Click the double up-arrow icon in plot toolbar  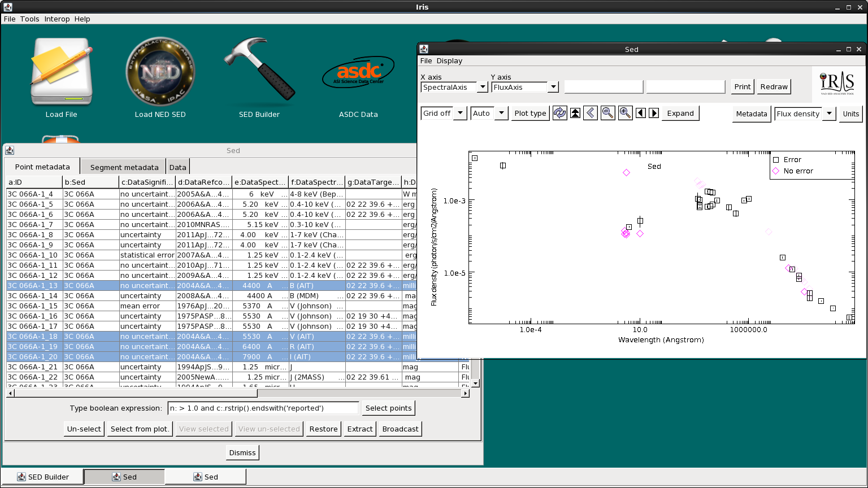pos(575,113)
